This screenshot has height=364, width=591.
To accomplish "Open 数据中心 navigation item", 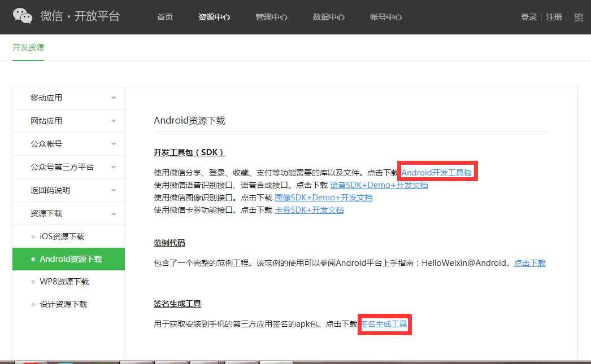I will pyautogui.click(x=328, y=17).
